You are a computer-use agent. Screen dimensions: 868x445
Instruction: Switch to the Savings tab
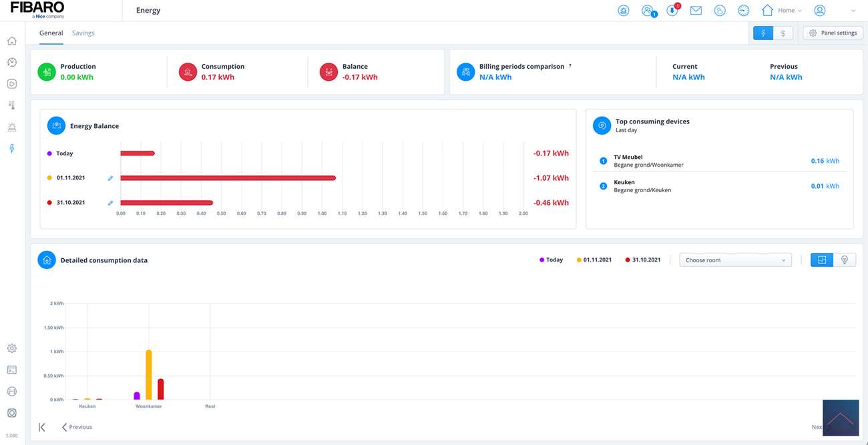coord(83,33)
